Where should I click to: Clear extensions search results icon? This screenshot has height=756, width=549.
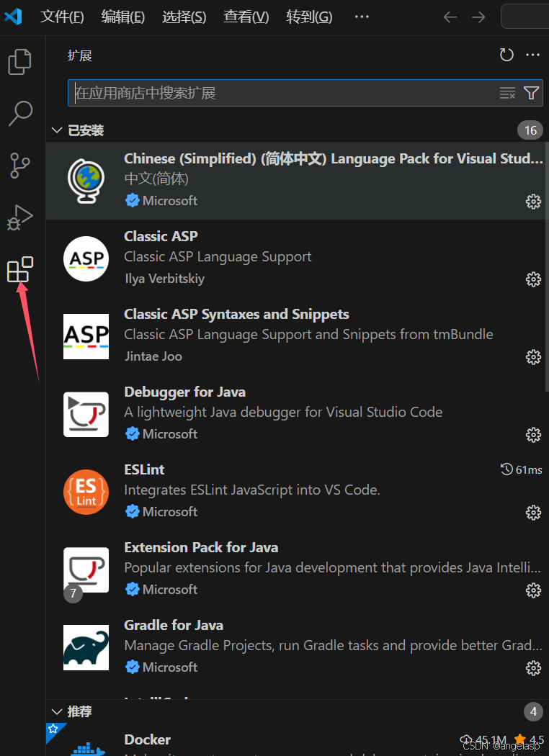[507, 93]
